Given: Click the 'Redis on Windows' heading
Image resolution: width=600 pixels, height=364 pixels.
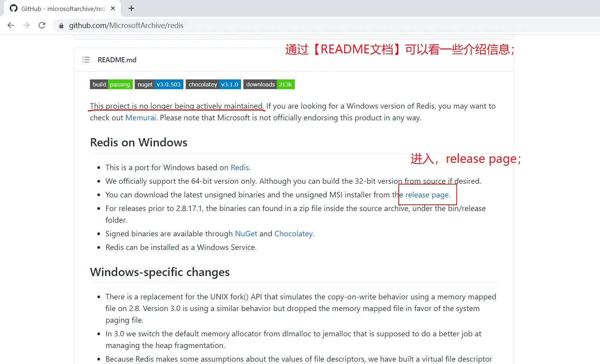Looking at the screenshot, I should pyautogui.click(x=139, y=142).
